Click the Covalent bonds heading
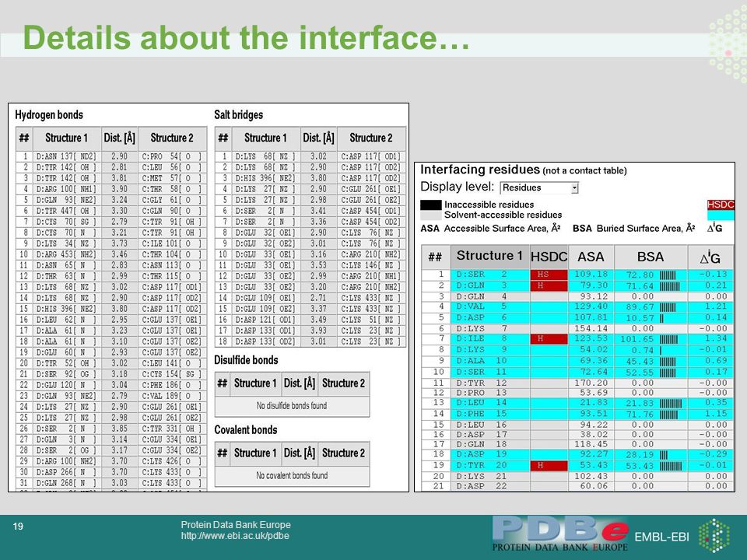This screenshot has height=560, width=747. (245, 429)
